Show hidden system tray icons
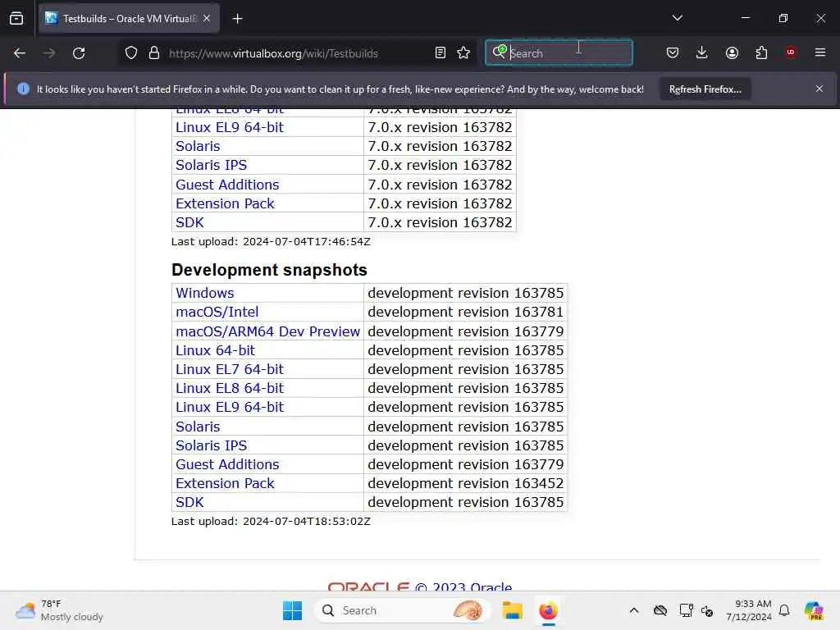This screenshot has width=840, height=630. [634, 610]
